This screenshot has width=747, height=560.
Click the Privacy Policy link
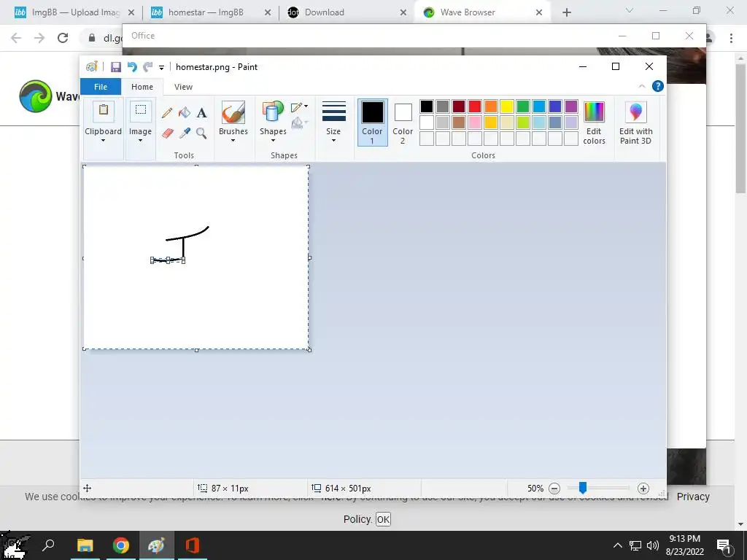click(x=694, y=497)
